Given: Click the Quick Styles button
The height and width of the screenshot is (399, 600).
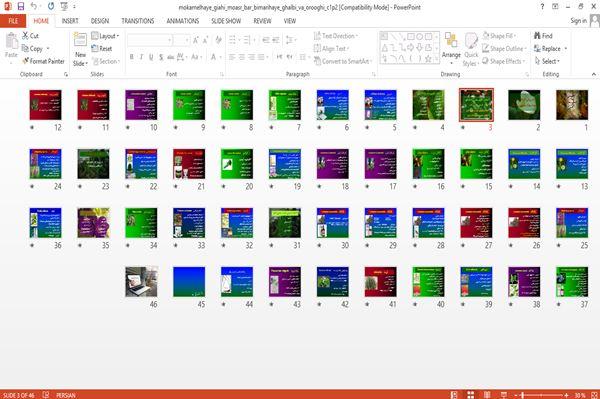Looking at the screenshot, I should coord(471,49).
